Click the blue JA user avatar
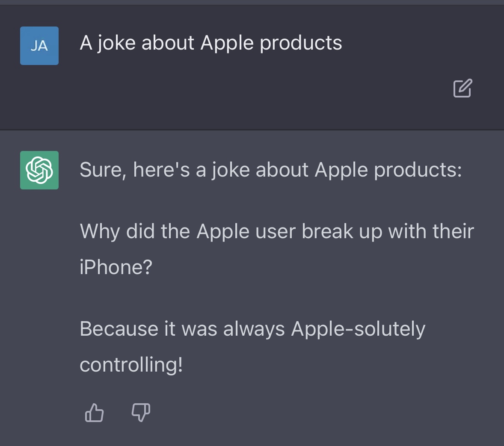This screenshot has width=504, height=446. point(39,46)
